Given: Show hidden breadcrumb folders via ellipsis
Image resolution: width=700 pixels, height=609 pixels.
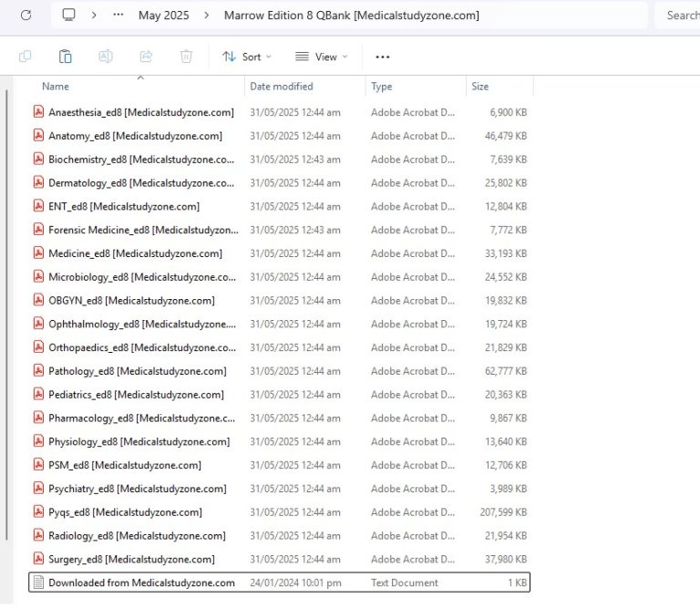Looking at the screenshot, I should click(118, 15).
